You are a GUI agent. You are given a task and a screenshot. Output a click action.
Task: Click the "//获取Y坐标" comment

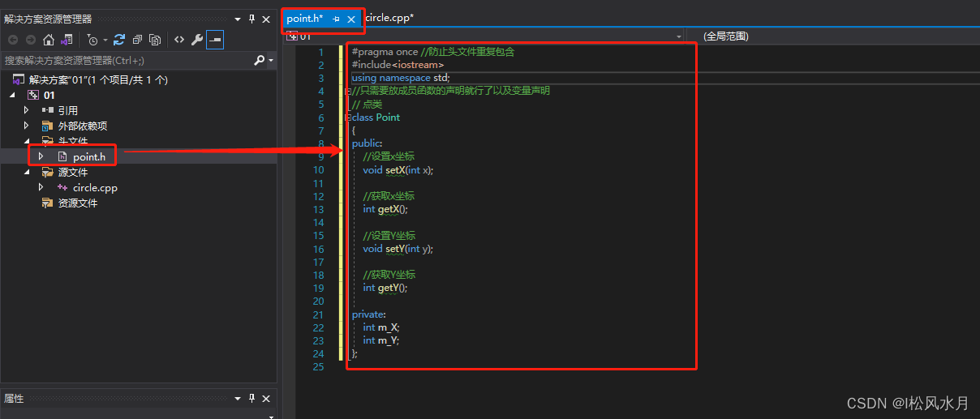tap(389, 275)
